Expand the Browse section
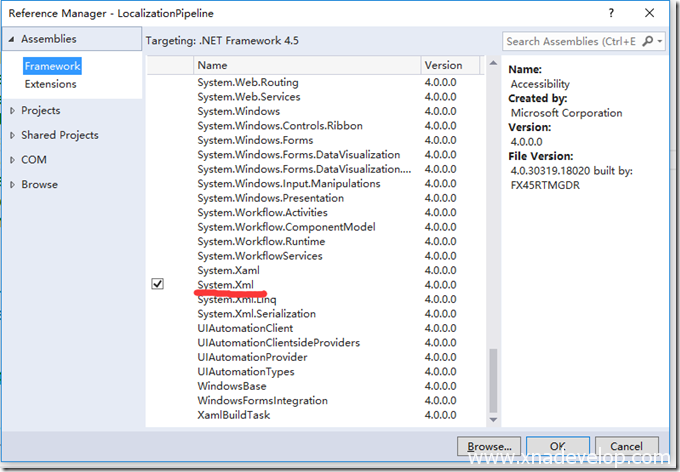680x472 pixels. tap(12, 185)
